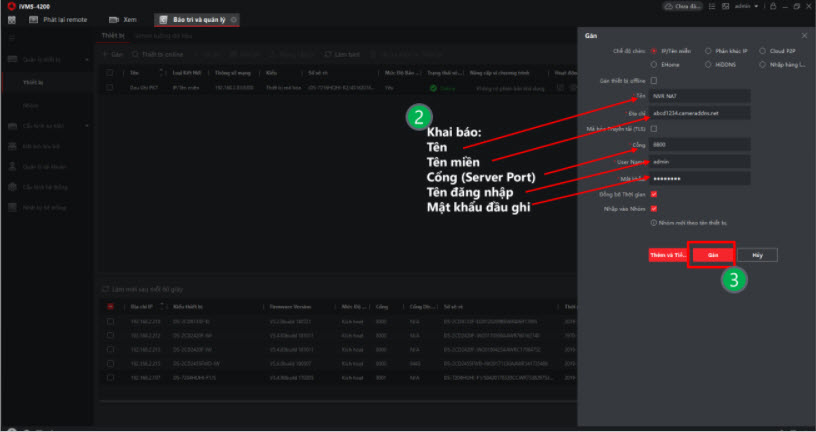Click the Cổng port field showing 8800
The image size is (816, 432).
click(x=699, y=145)
